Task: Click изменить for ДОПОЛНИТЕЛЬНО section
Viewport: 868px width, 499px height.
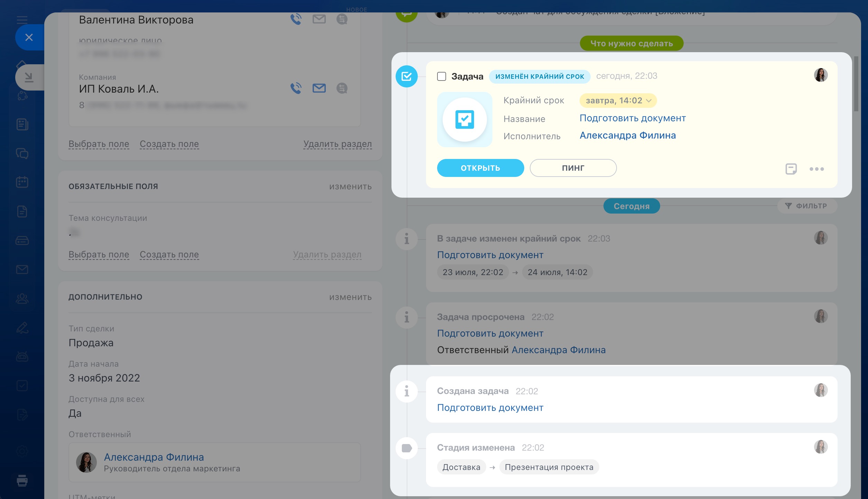Action: 350,297
